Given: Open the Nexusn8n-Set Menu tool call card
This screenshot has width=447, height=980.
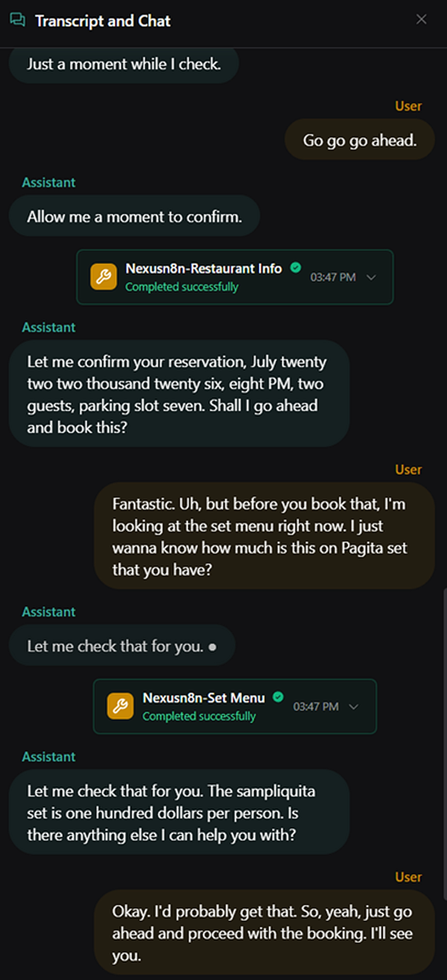Looking at the screenshot, I should point(235,706).
